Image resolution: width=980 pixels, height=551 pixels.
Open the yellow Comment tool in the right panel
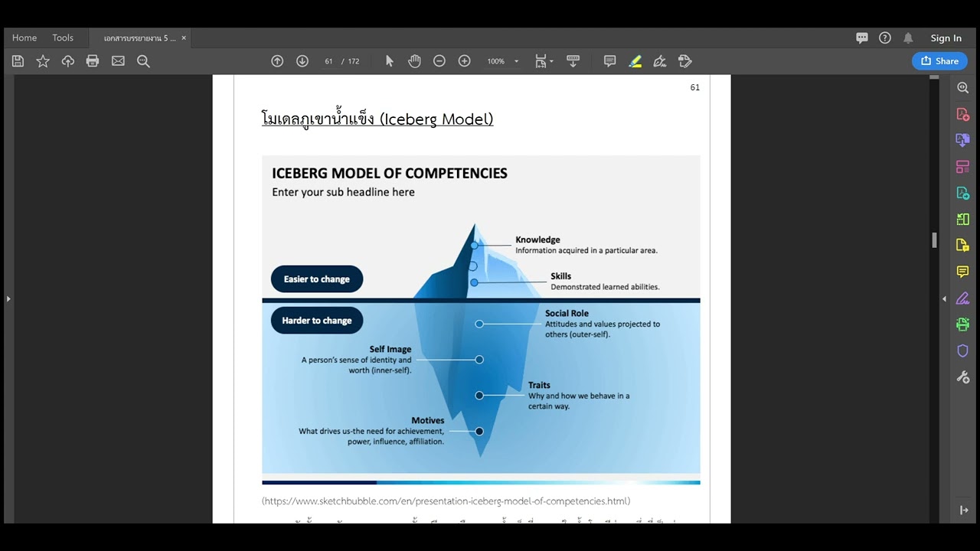[963, 272]
